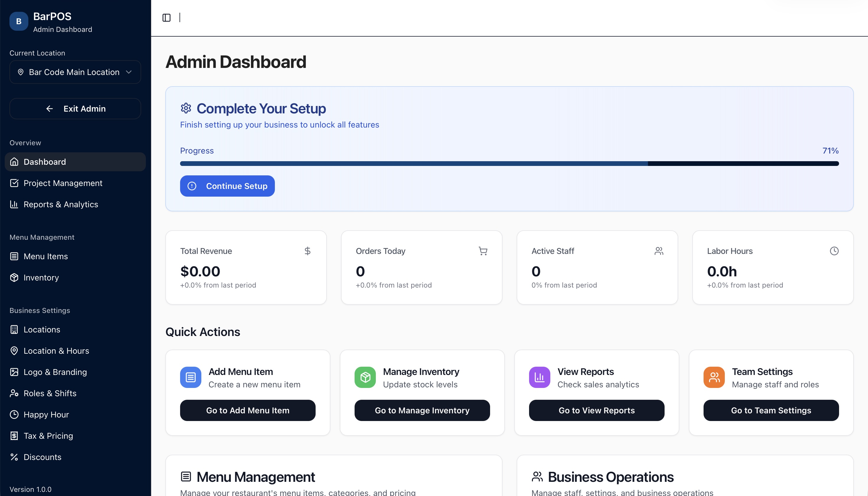Click Go to Manage Inventory
868x496 pixels.
(x=422, y=410)
